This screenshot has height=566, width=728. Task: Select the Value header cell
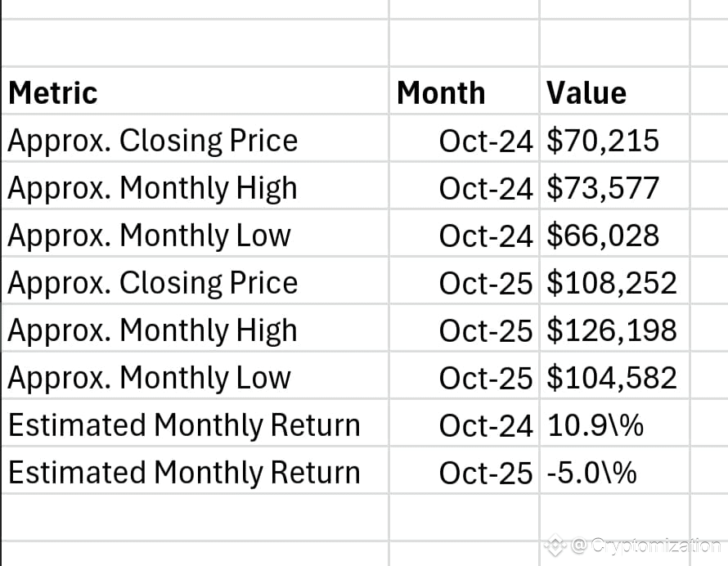point(615,91)
